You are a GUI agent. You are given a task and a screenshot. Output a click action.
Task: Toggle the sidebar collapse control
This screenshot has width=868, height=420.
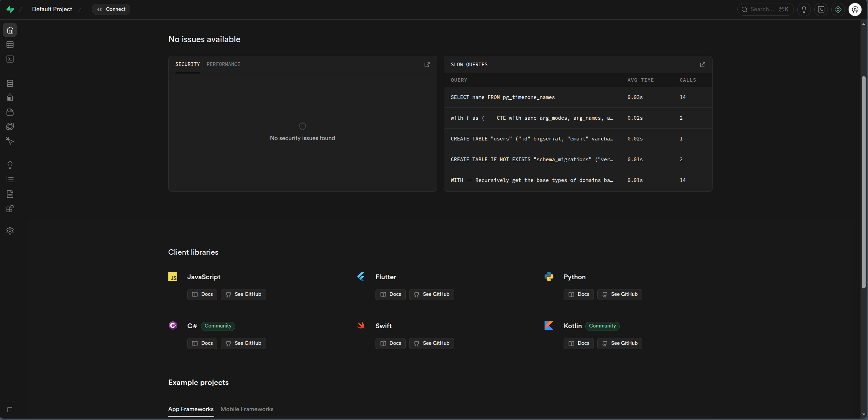pos(10,410)
